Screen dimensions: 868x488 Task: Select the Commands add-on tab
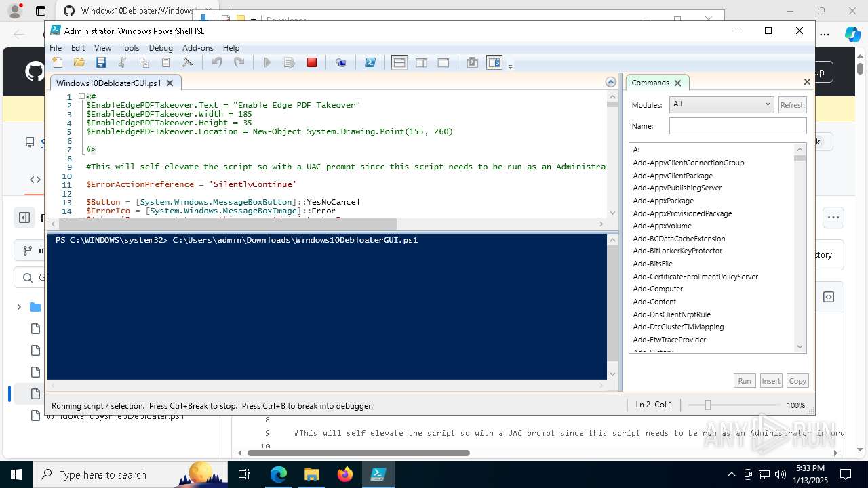[x=650, y=83]
